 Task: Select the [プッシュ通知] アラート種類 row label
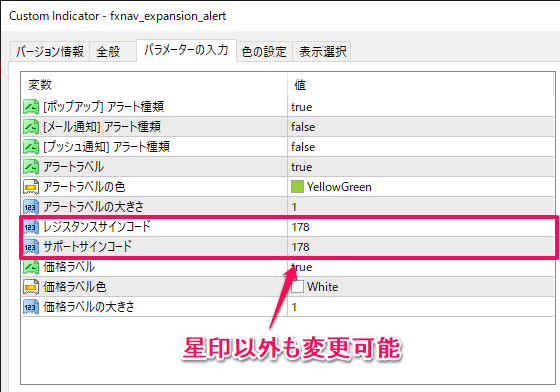pyautogui.click(x=106, y=146)
